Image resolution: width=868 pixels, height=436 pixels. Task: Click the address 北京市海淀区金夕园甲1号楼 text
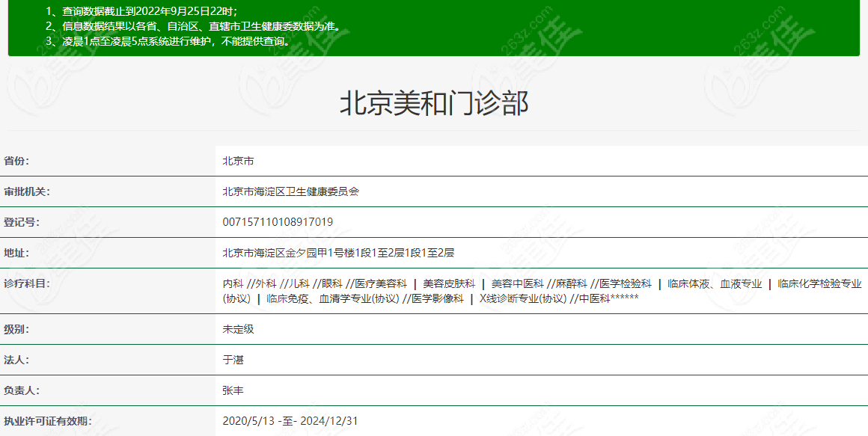pyautogui.click(x=338, y=253)
